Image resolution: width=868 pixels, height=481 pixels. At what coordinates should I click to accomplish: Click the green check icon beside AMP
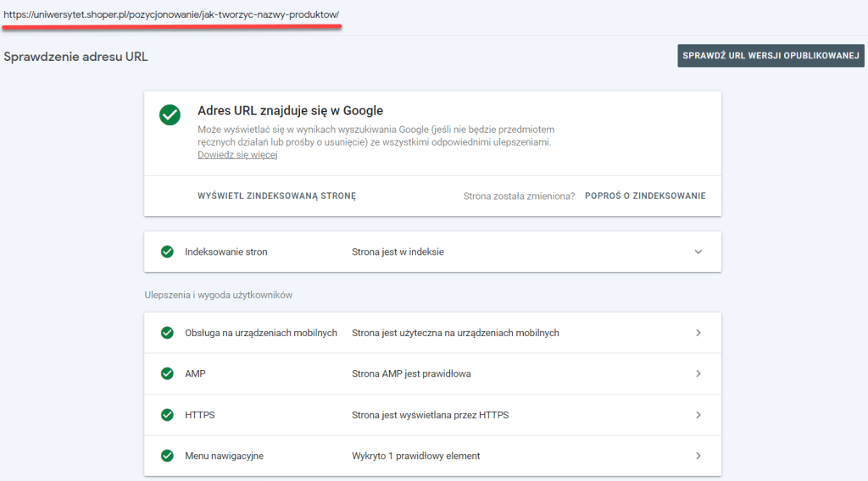(x=167, y=373)
